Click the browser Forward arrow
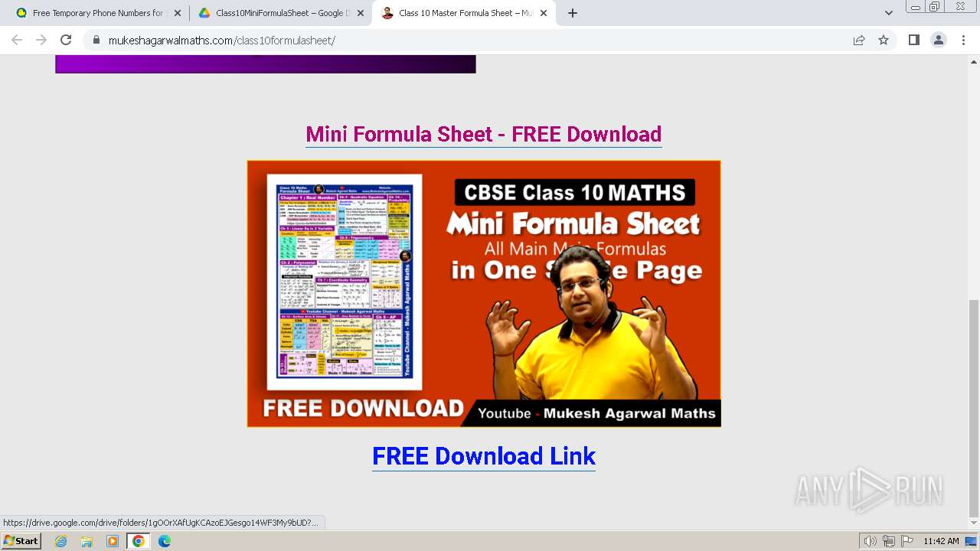 [41, 40]
